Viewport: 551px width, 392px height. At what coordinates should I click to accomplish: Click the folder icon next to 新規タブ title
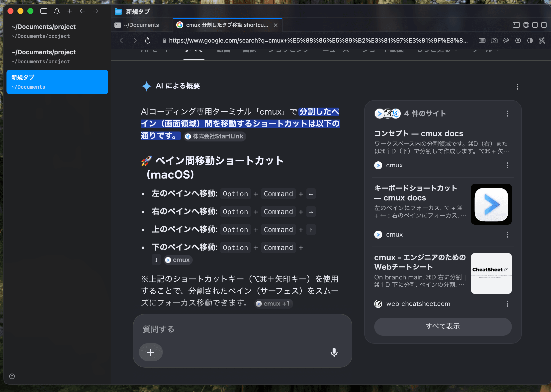pos(118,11)
